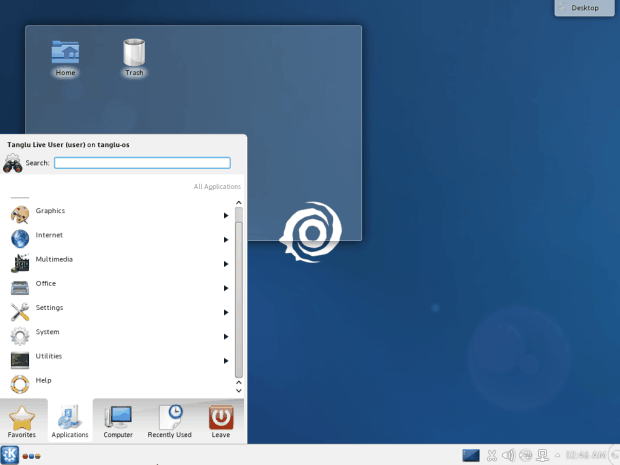Image resolution: width=620 pixels, height=465 pixels.
Task: Expand the Office submenu arrow
Action: click(x=226, y=288)
